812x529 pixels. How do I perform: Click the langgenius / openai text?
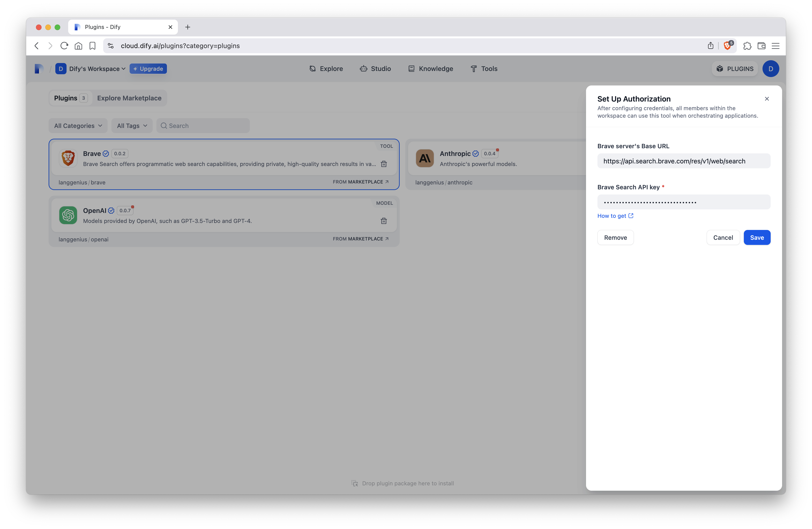(x=83, y=240)
